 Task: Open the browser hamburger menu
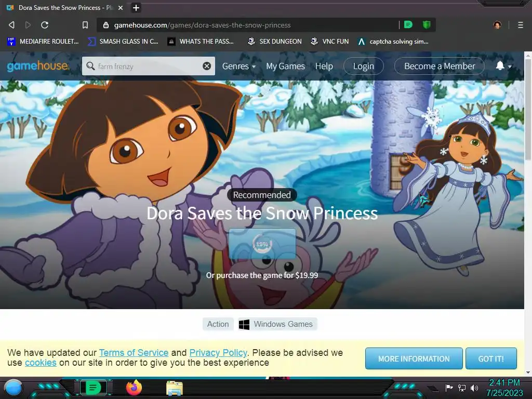point(521,25)
